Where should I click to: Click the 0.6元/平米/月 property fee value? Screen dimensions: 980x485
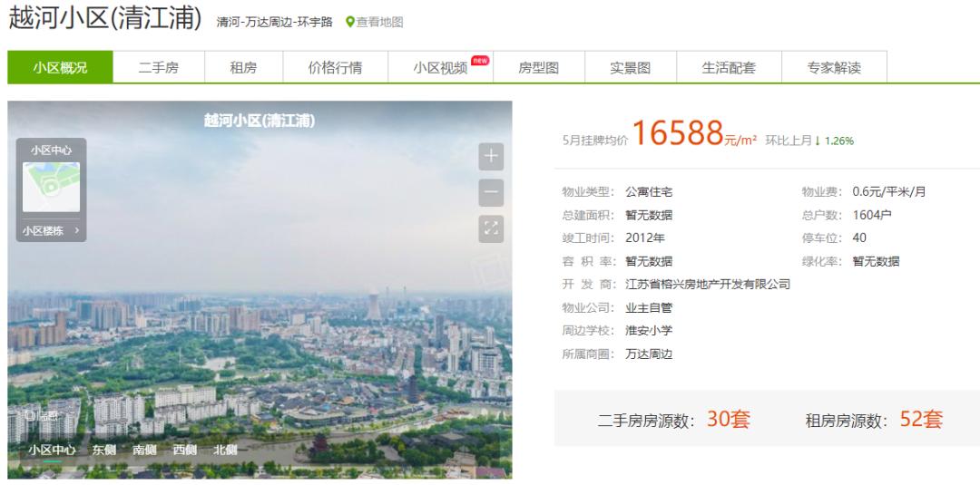coord(889,192)
